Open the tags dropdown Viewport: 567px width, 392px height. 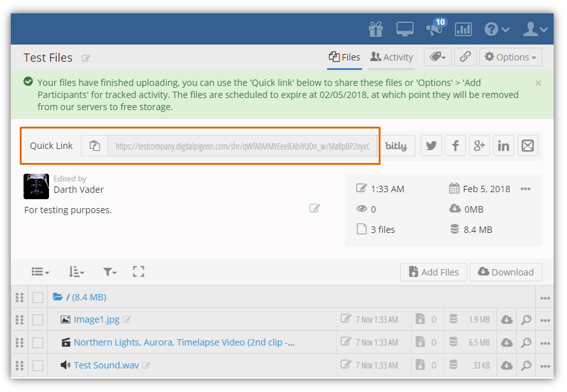(438, 57)
